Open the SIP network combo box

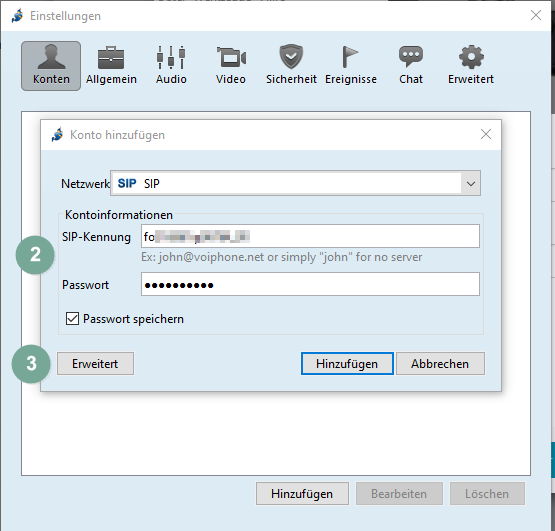pyautogui.click(x=295, y=183)
